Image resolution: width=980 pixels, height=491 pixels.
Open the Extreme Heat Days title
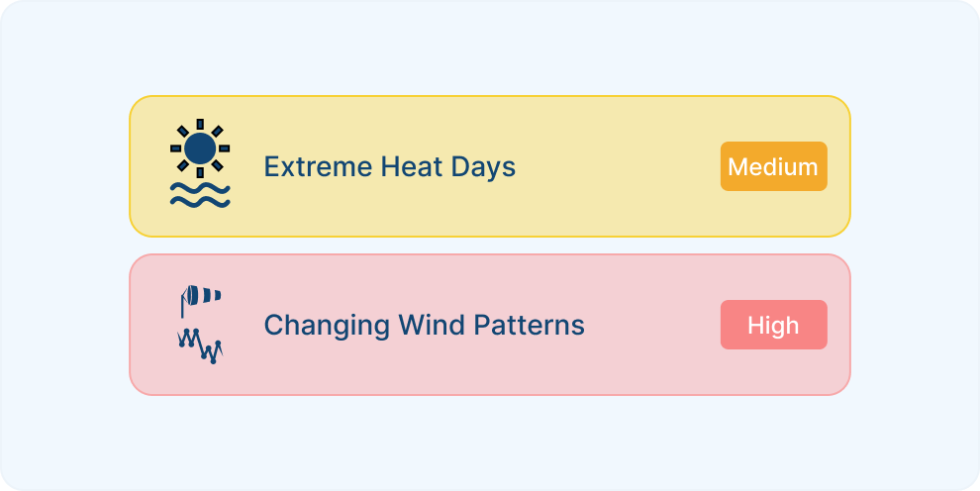[389, 166]
